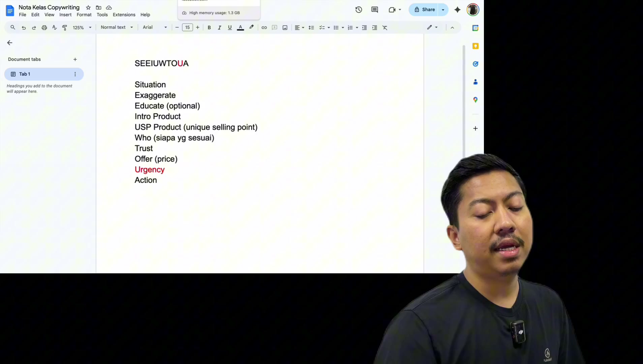Expand the 125% zoom dropdown
This screenshot has width=643, height=364.
(82, 28)
